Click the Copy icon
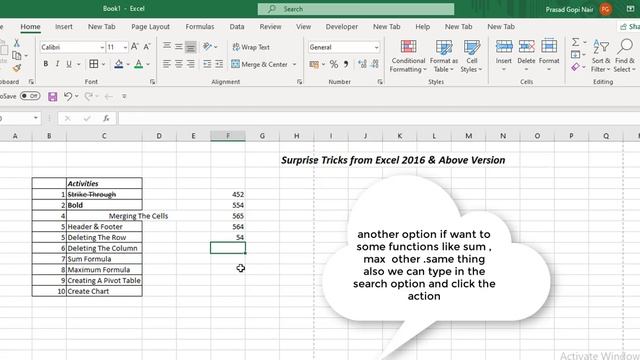Image resolution: width=640 pixels, height=360 pixels. point(16,55)
